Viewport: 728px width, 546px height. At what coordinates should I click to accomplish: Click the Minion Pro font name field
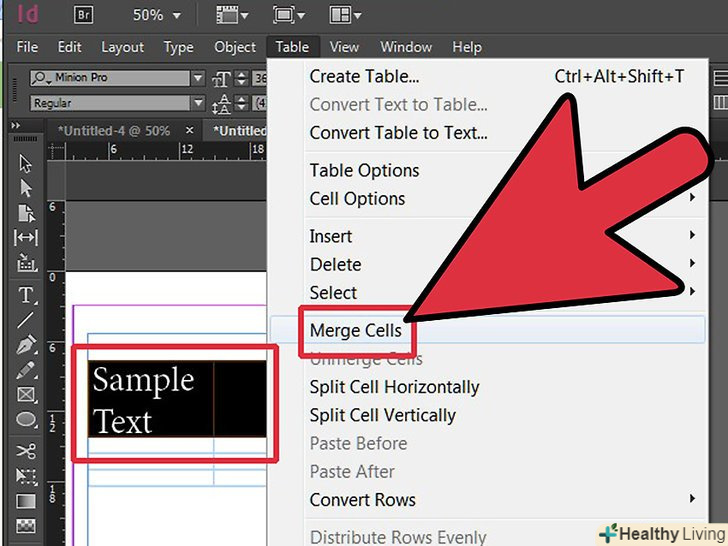tap(110, 78)
